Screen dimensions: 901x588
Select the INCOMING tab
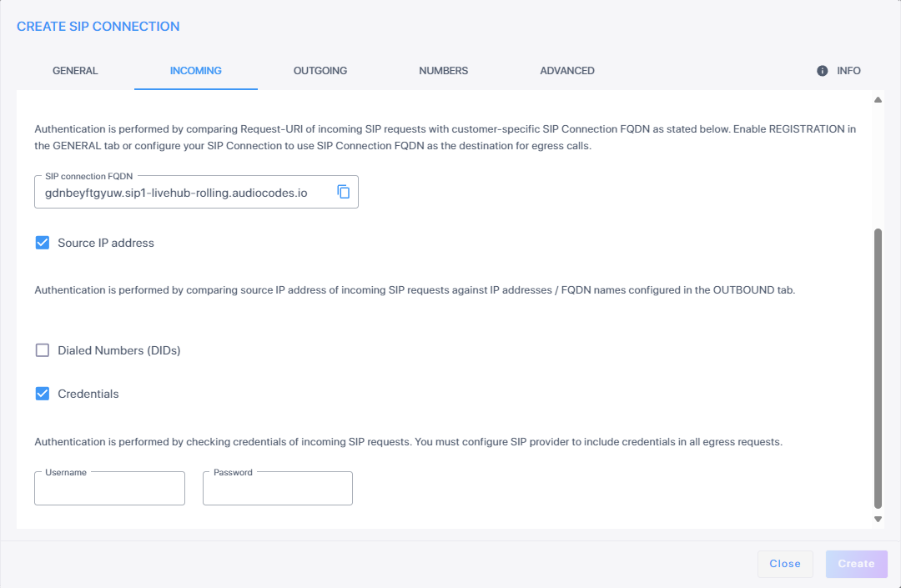196,71
